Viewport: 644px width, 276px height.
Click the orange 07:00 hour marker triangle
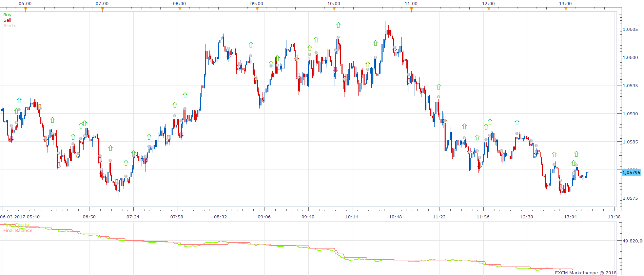[102, 9]
